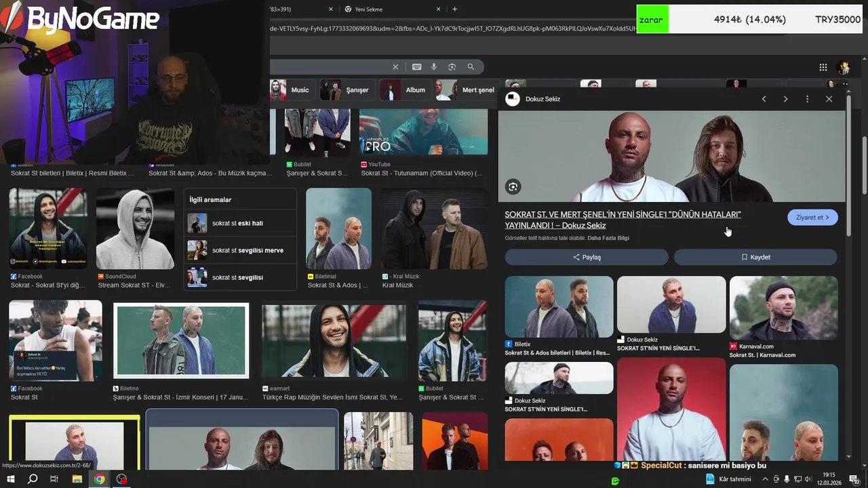Open the on-screen keyboard input tool

[416, 67]
